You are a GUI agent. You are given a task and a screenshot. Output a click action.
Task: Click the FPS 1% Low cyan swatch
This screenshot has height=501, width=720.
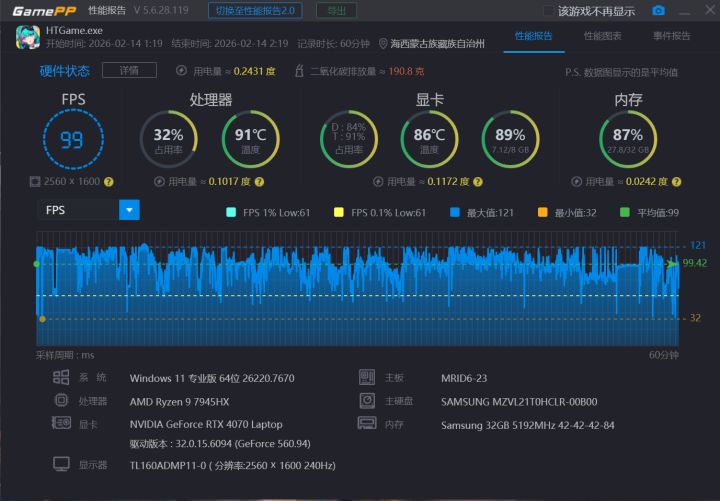tap(231, 212)
